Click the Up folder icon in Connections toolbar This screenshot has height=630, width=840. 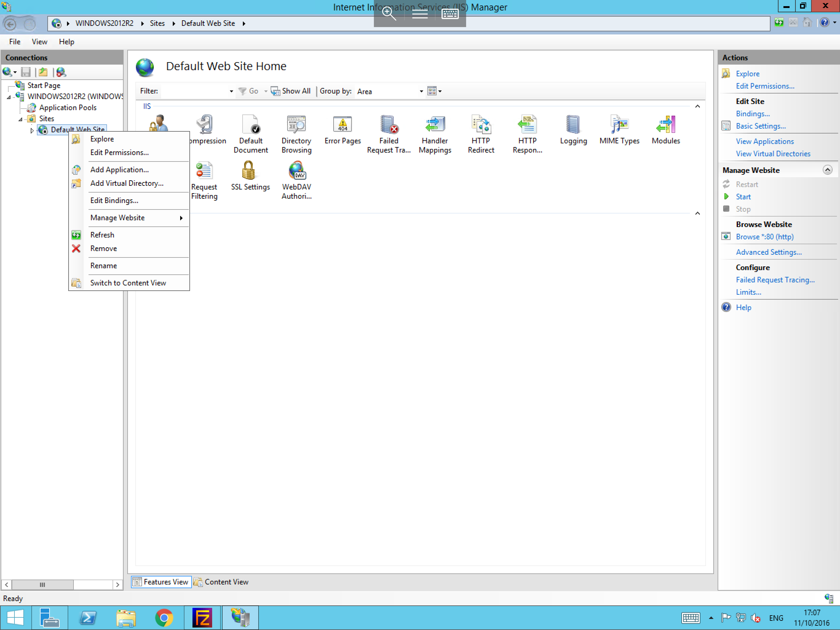[43, 72]
